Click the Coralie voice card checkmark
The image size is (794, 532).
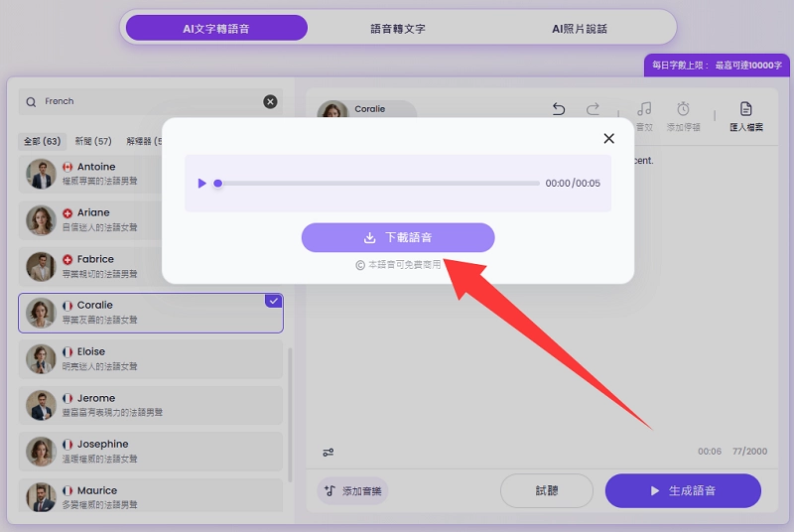274,301
